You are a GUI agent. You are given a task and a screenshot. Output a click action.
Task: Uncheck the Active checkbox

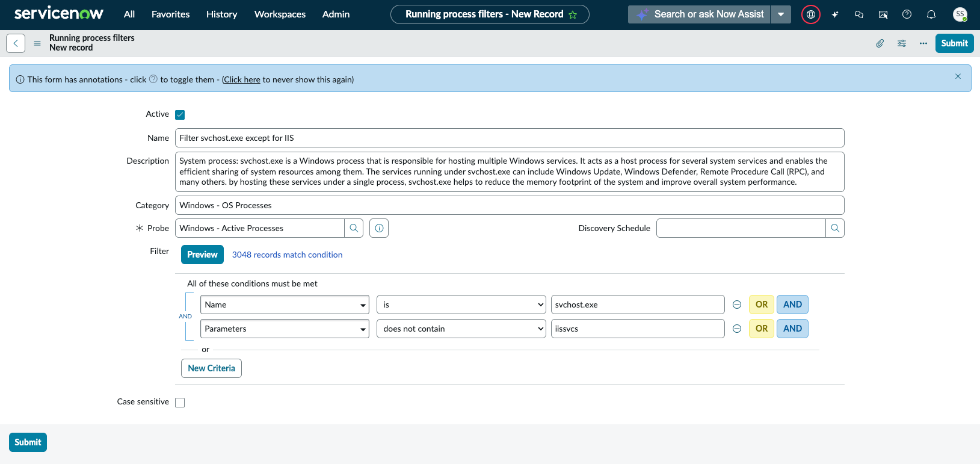(180, 114)
